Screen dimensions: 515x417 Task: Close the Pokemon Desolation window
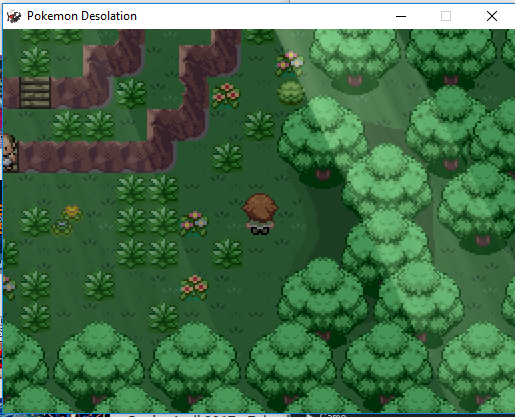(492, 16)
